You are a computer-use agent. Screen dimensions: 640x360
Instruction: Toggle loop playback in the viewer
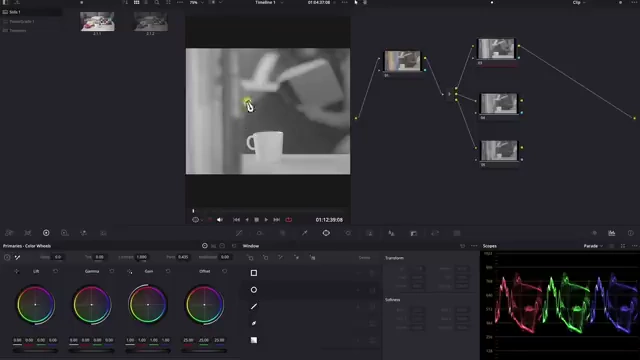(x=289, y=220)
